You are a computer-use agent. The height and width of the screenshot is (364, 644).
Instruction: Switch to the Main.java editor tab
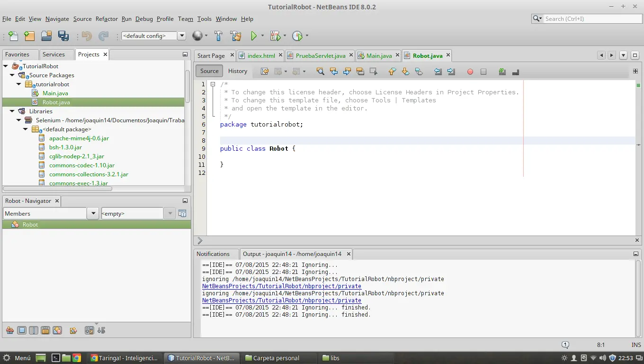click(x=378, y=55)
